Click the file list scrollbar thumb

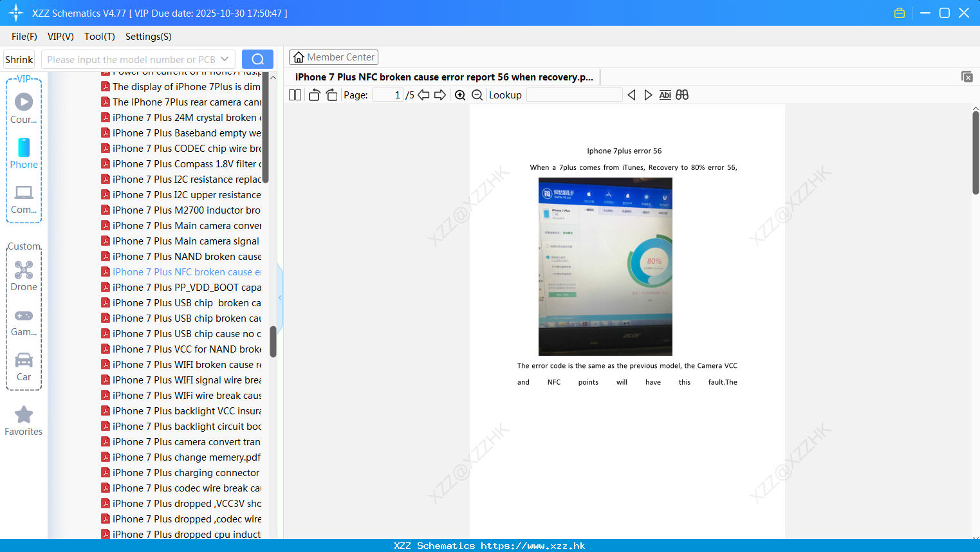point(273,342)
